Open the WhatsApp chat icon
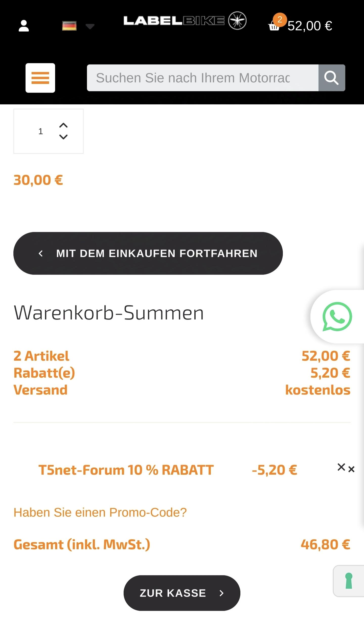The image size is (364, 619). [x=337, y=316]
